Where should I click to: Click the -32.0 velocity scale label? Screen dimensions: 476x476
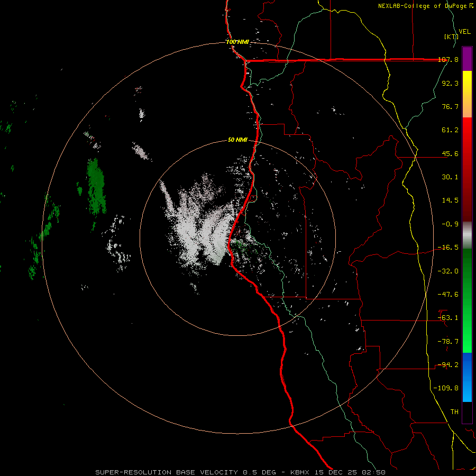click(448, 271)
